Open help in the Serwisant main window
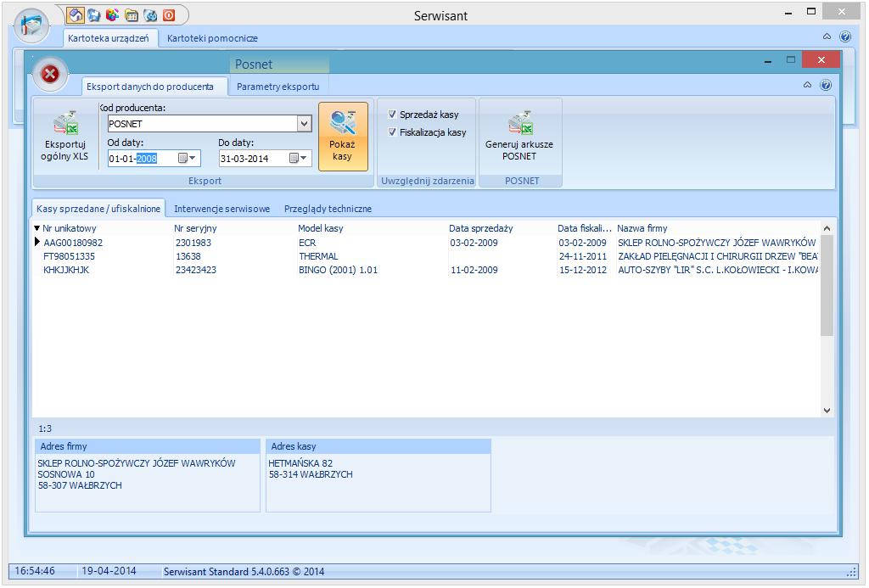This screenshot has width=869, height=588. click(x=845, y=36)
